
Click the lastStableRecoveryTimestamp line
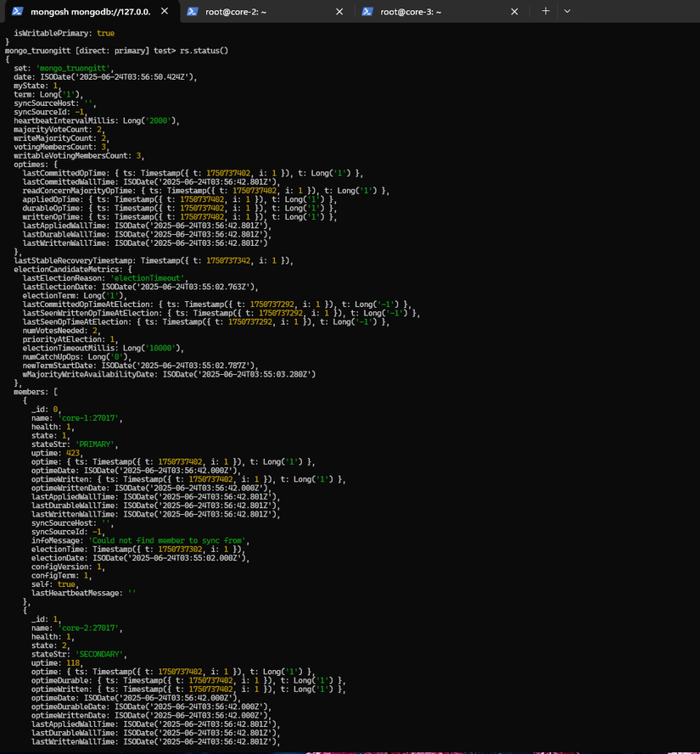click(x=153, y=260)
